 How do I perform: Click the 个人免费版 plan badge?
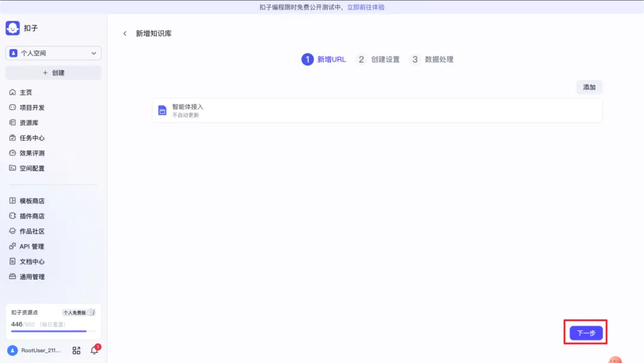tap(79, 312)
